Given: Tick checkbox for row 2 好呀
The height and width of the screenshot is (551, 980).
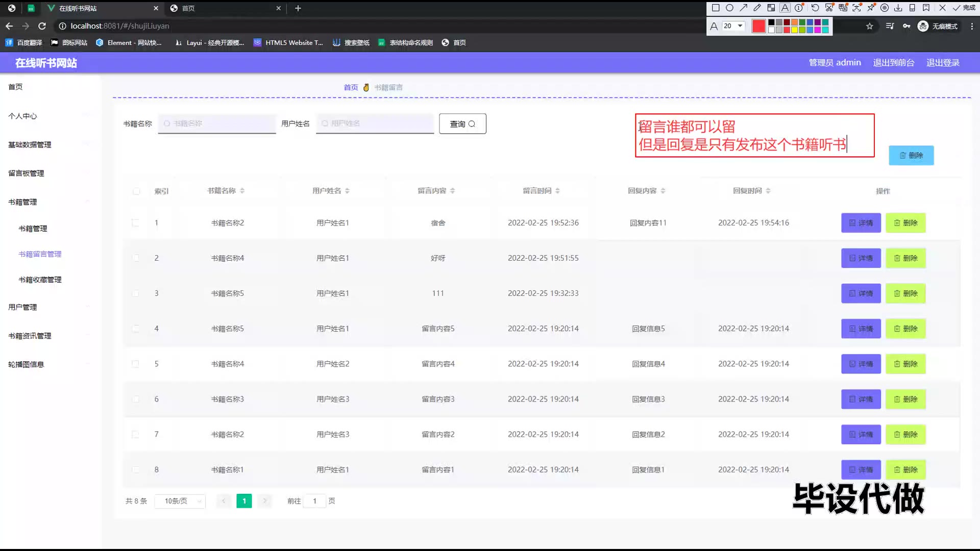Looking at the screenshot, I should (x=135, y=258).
